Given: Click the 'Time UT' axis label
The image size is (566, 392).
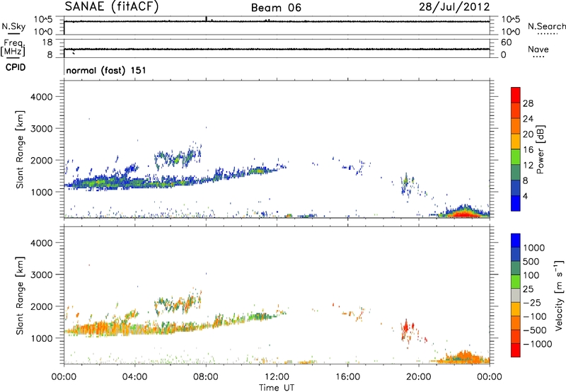Looking at the screenshot, I should click(x=277, y=388).
